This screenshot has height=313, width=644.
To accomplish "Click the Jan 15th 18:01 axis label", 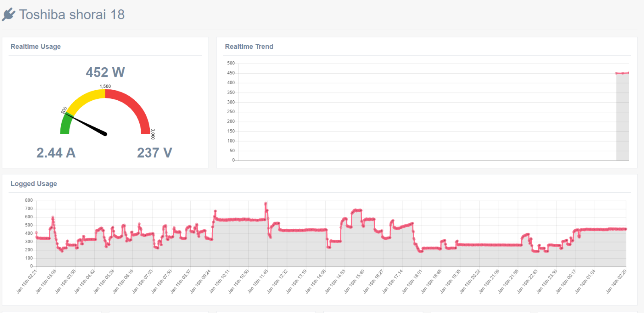I will click(x=412, y=281).
